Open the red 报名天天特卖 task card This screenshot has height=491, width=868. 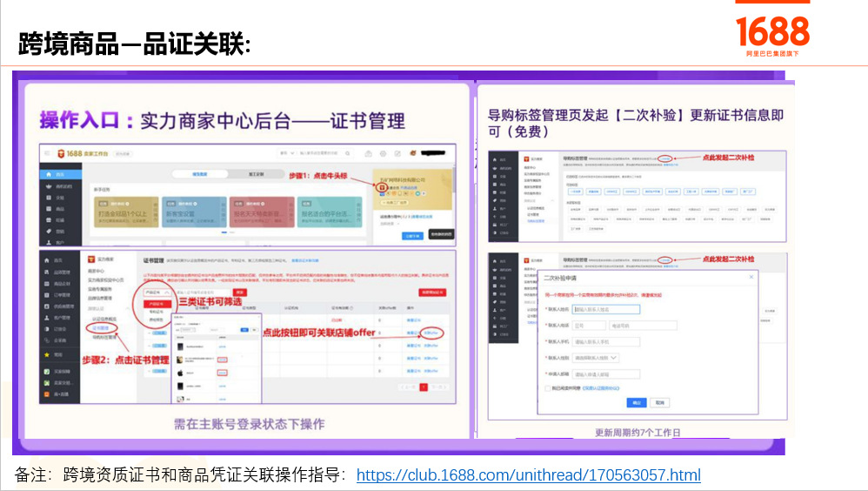point(263,212)
